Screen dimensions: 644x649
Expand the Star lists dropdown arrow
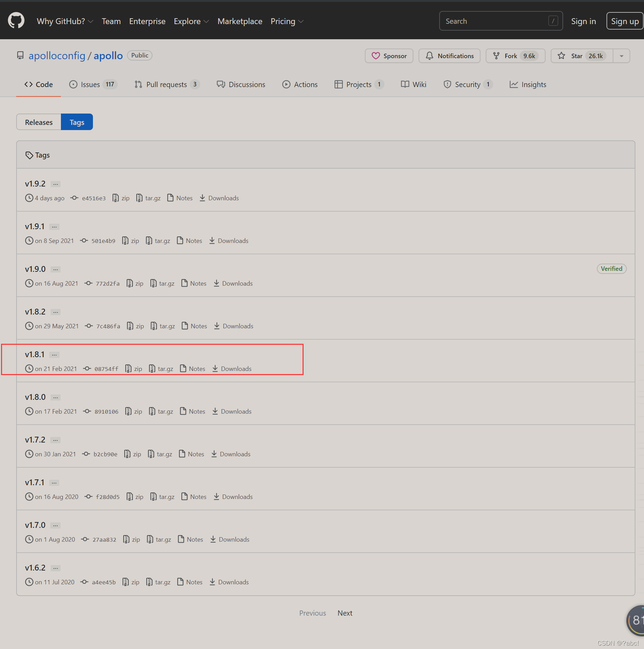[x=621, y=56]
